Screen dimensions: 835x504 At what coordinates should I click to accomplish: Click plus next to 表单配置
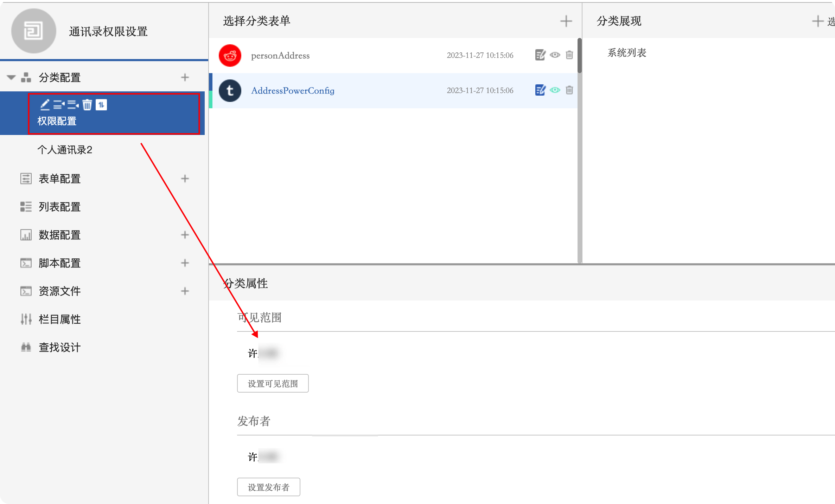pos(185,179)
